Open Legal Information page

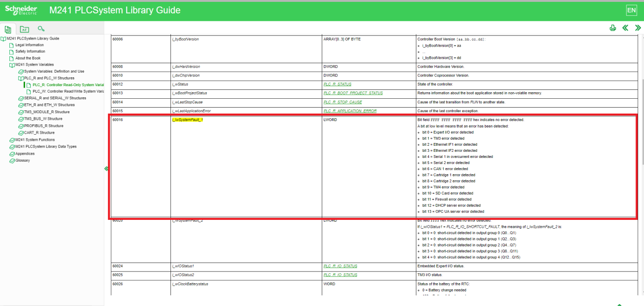[x=29, y=45]
